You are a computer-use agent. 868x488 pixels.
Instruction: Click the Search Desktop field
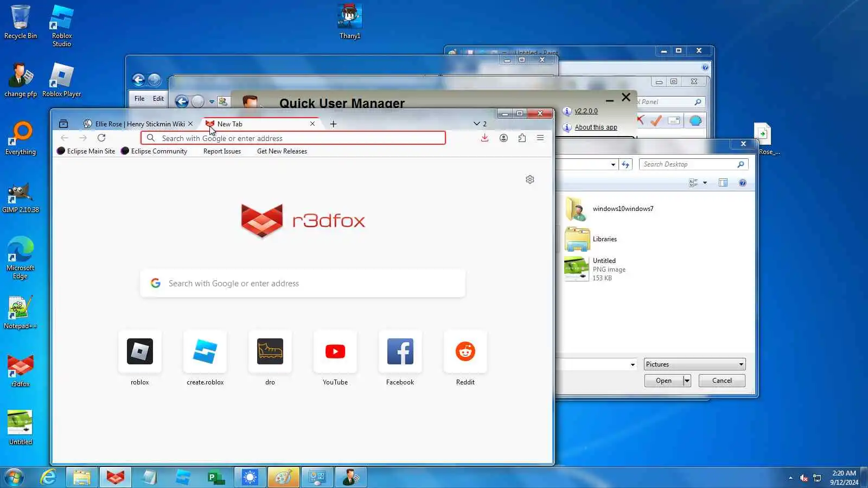(693, 164)
